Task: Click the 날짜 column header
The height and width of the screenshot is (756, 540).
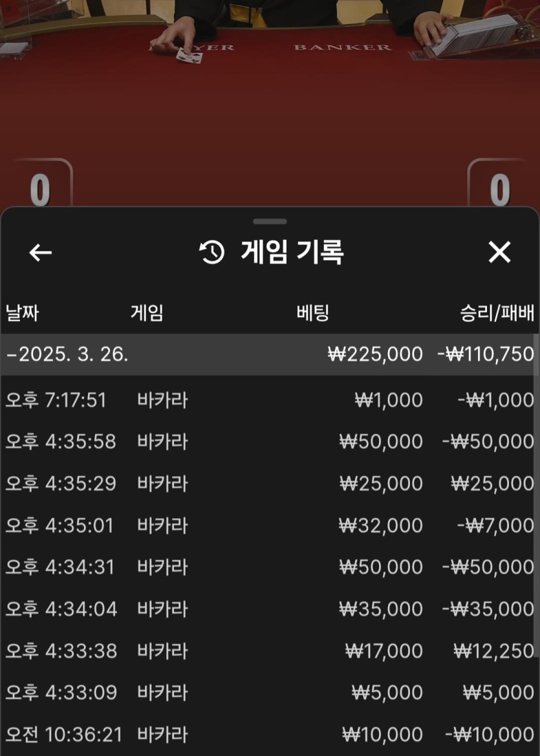Action: pos(23,314)
